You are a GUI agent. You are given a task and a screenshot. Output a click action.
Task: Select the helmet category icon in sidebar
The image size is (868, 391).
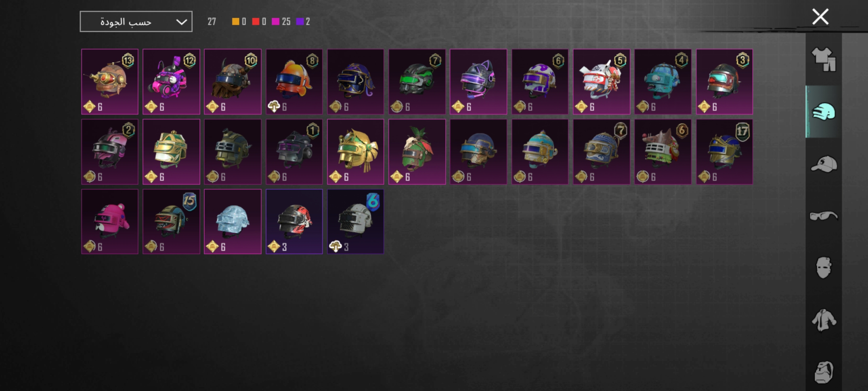pyautogui.click(x=824, y=112)
